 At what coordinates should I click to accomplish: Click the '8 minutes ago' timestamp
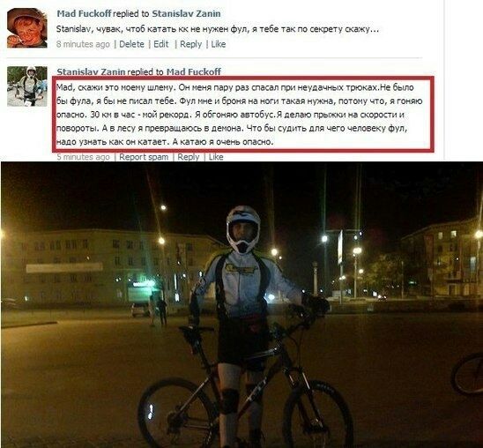83,44
